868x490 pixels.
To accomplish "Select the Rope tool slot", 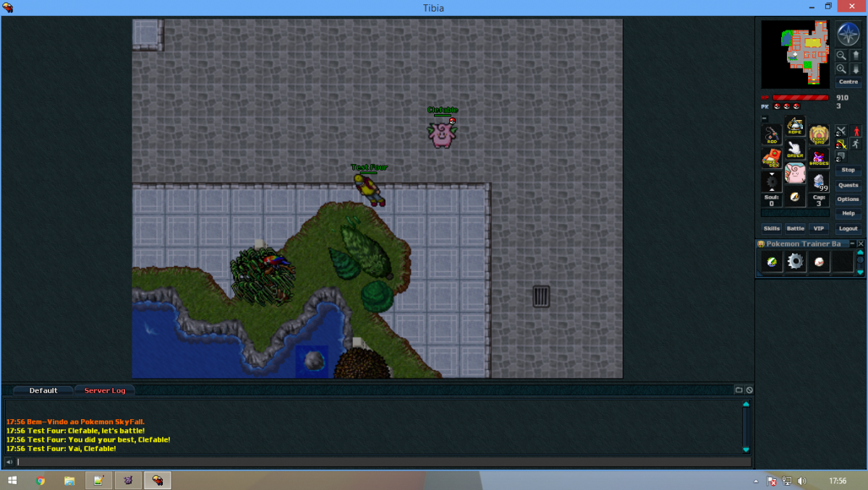I will pyautogui.click(x=795, y=126).
